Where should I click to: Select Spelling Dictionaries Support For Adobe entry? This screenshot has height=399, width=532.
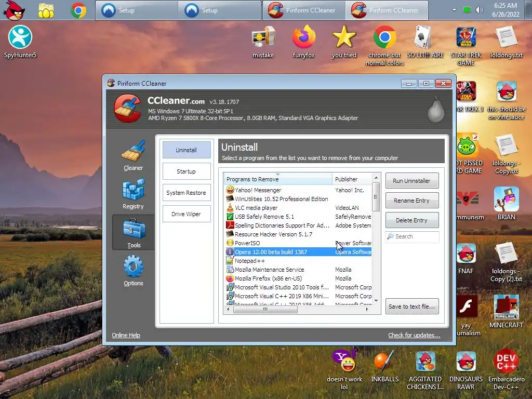click(298, 225)
